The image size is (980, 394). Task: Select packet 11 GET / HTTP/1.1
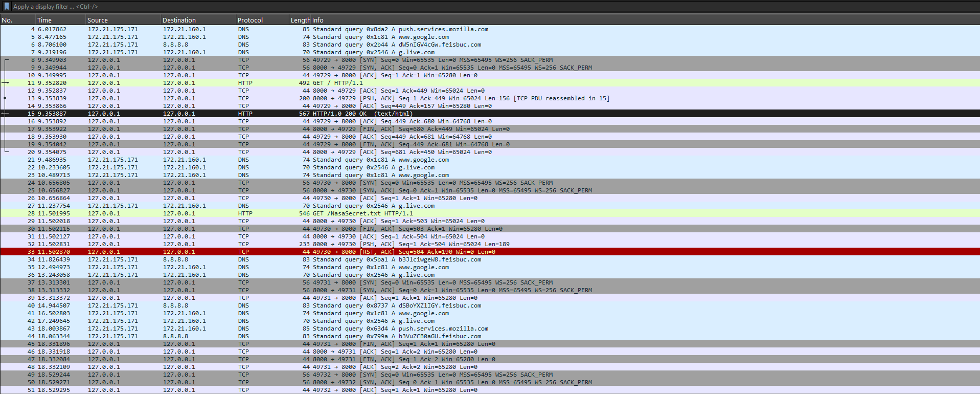[490, 83]
